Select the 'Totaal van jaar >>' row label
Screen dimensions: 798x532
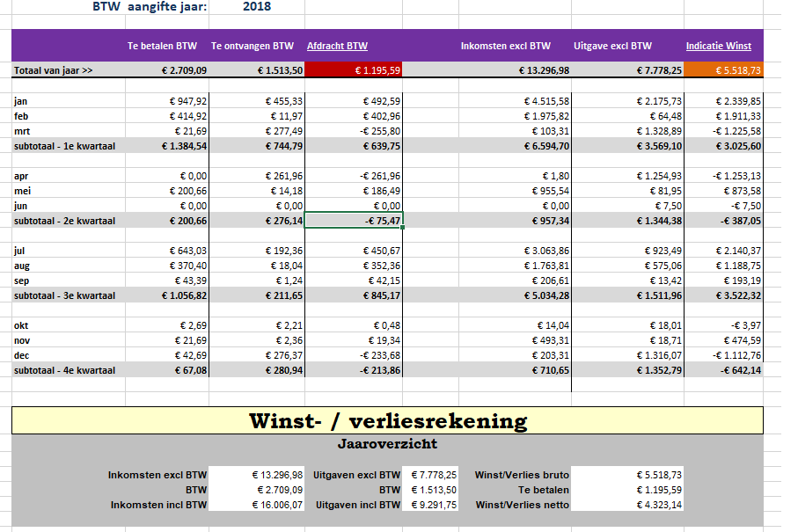pos(54,70)
